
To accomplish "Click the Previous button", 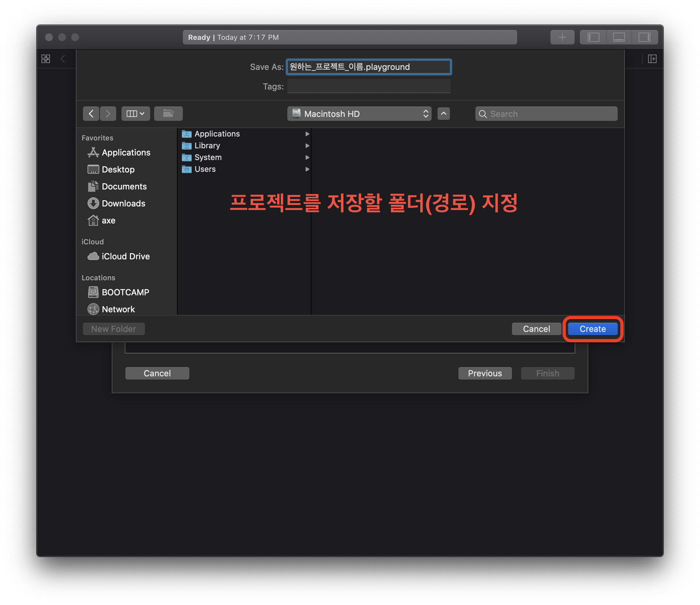I will [485, 373].
